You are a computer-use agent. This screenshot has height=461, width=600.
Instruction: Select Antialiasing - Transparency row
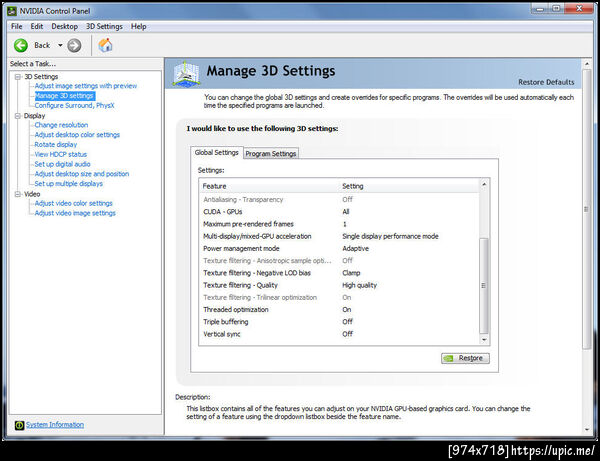pyautogui.click(x=339, y=199)
